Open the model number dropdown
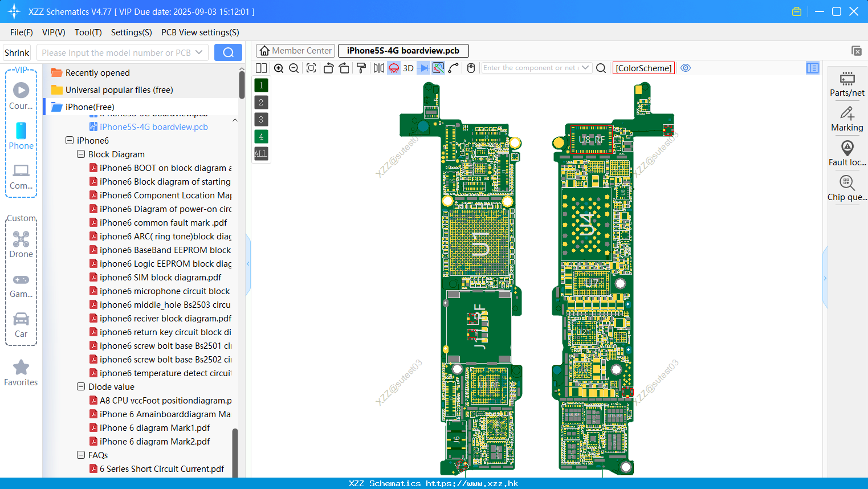This screenshot has width=868, height=489. [x=199, y=52]
